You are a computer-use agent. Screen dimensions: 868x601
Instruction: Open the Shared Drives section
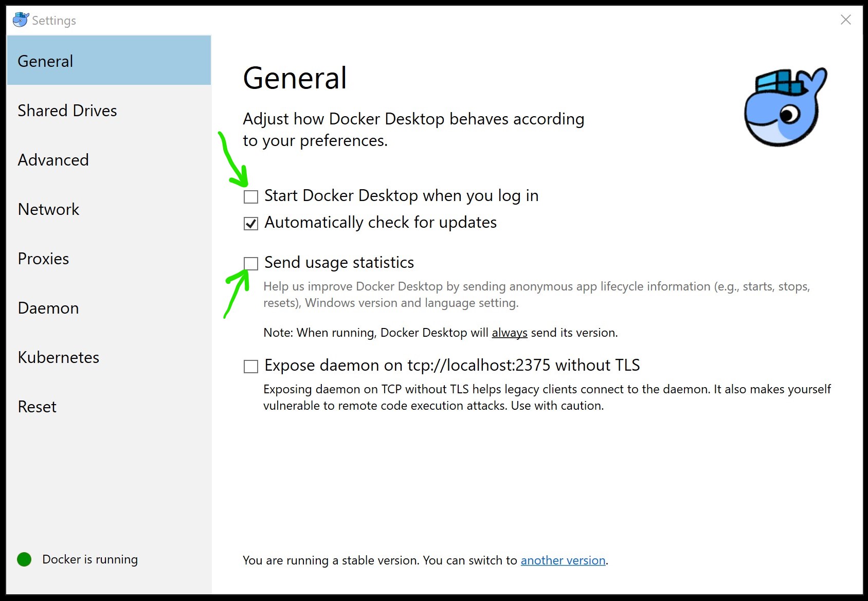109,110
